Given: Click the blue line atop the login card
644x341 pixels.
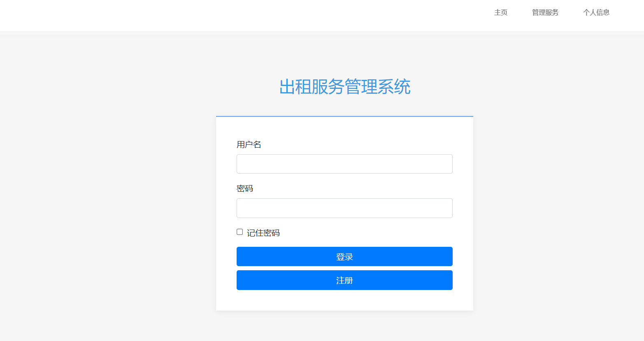Looking at the screenshot, I should [x=344, y=116].
